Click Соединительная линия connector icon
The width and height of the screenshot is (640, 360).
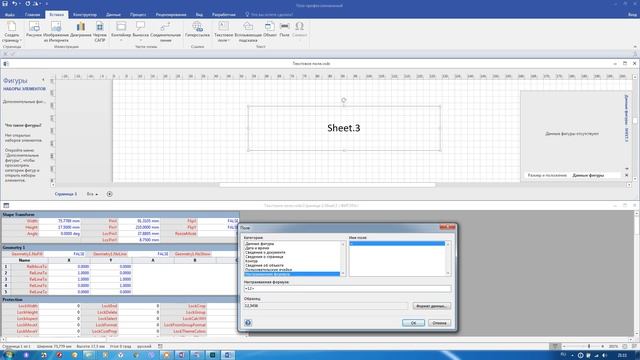coord(165,27)
